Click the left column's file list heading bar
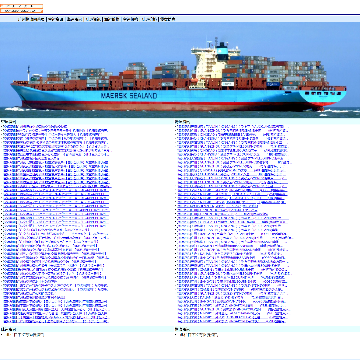This screenshot has width=360, height=360. coord(87,122)
